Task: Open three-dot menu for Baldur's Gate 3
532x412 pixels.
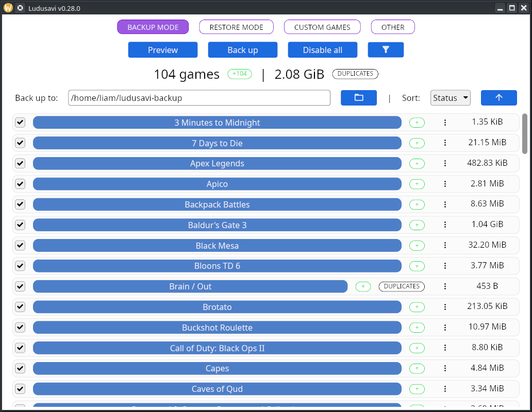Action: tap(445, 225)
